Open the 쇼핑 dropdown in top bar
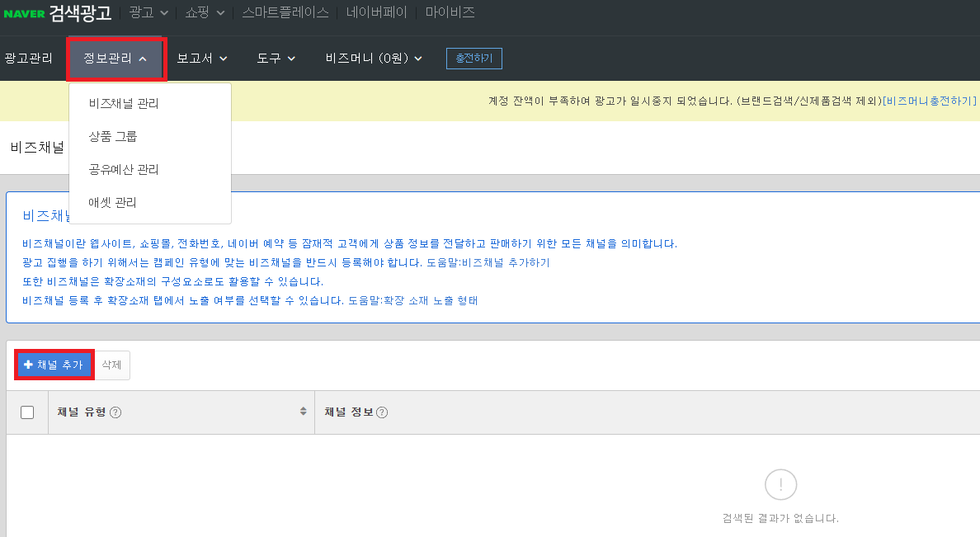 205,12
